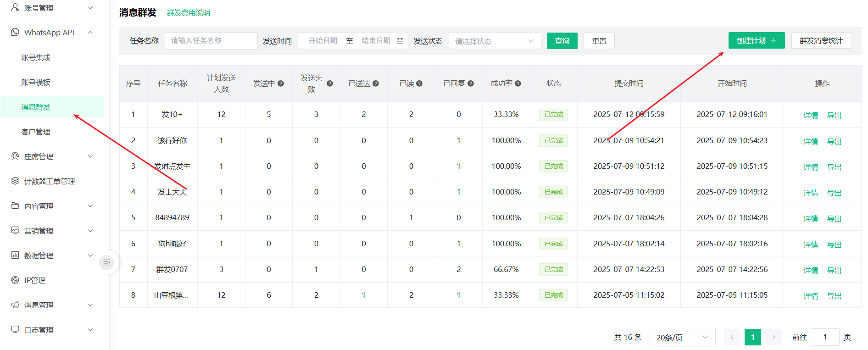Expand the 日志管理 menu chevron

coord(90,330)
